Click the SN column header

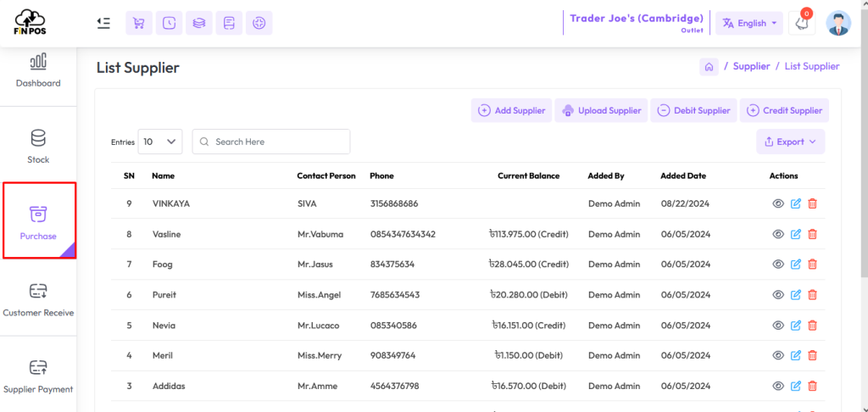(x=129, y=176)
